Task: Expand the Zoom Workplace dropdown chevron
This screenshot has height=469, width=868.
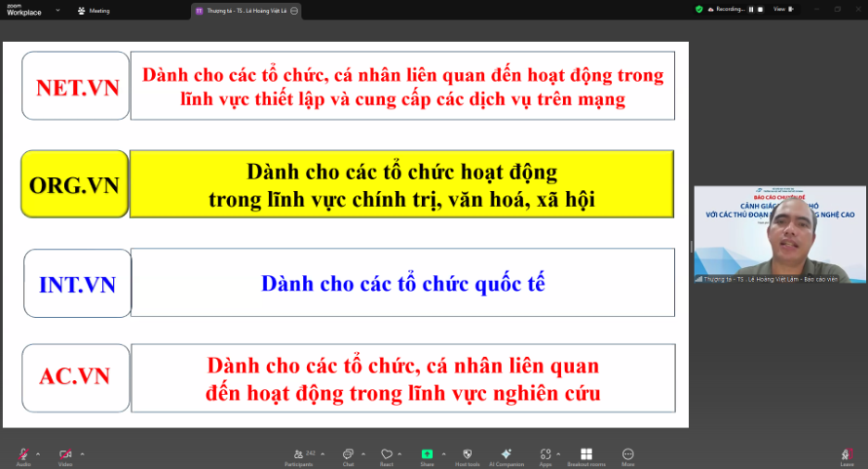Action: click(57, 10)
